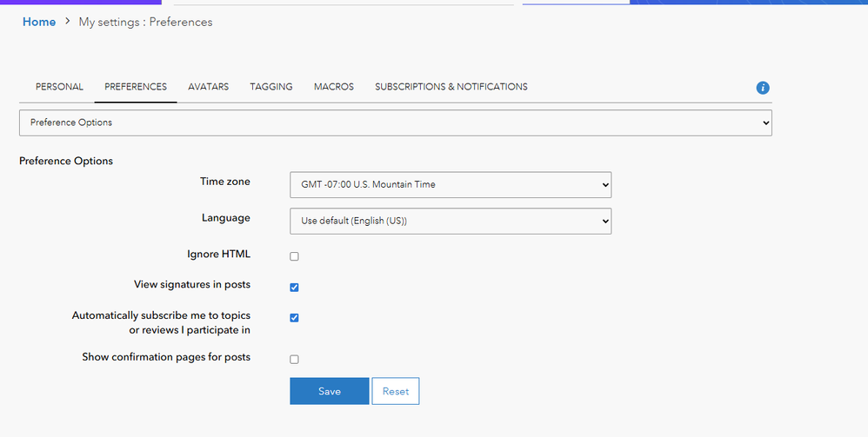
Task: Click the blue info help icon
Action: [763, 88]
